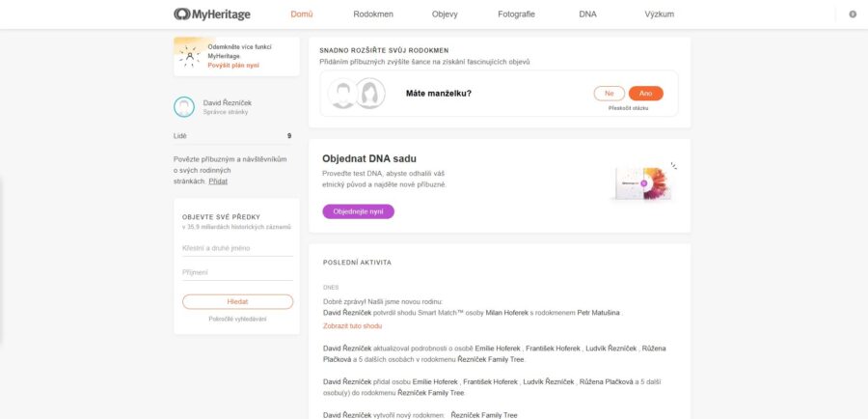
Task: Focus the Příjmení input field
Action: 237,272
